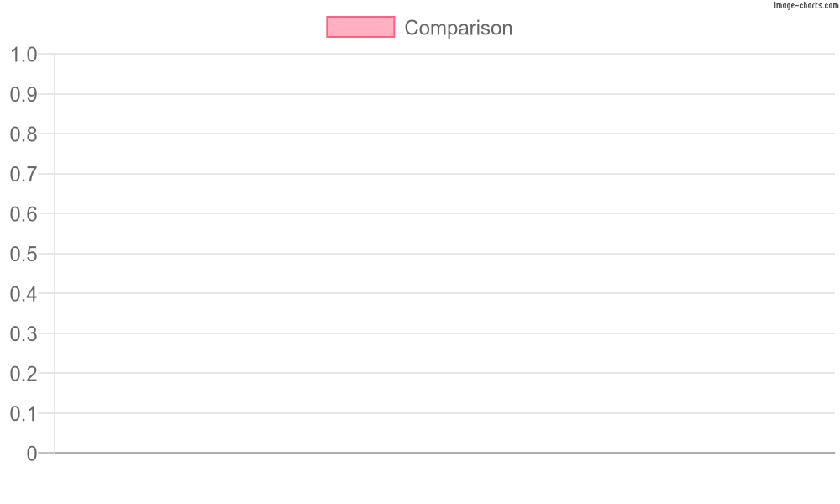Click the 1.0 y-axis label
The height and width of the screenshot is (504, 840).
click(x=24, y=55)
